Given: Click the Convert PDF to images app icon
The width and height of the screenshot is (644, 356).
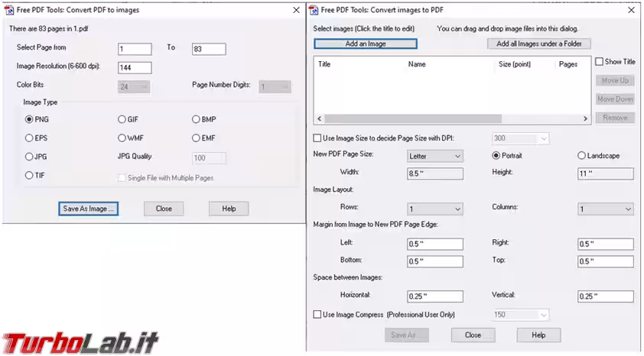Looking at the screenshot, I should coord(8,10).
